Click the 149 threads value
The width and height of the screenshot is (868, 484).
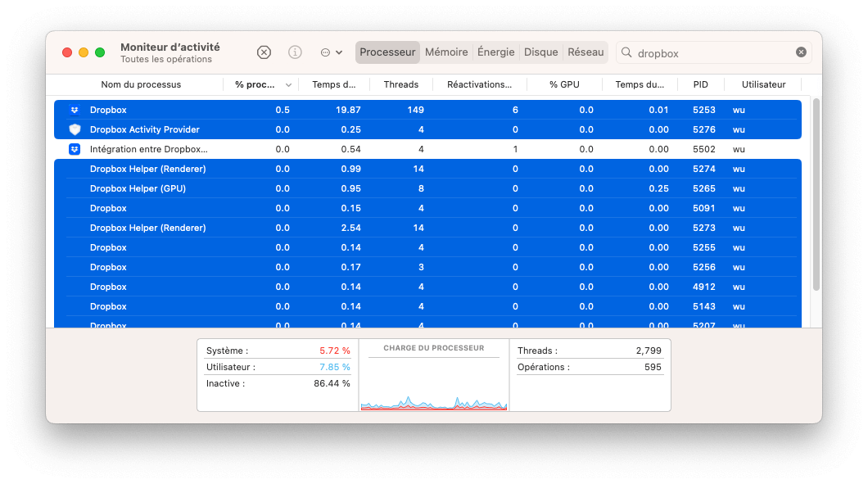coord(416,110)
